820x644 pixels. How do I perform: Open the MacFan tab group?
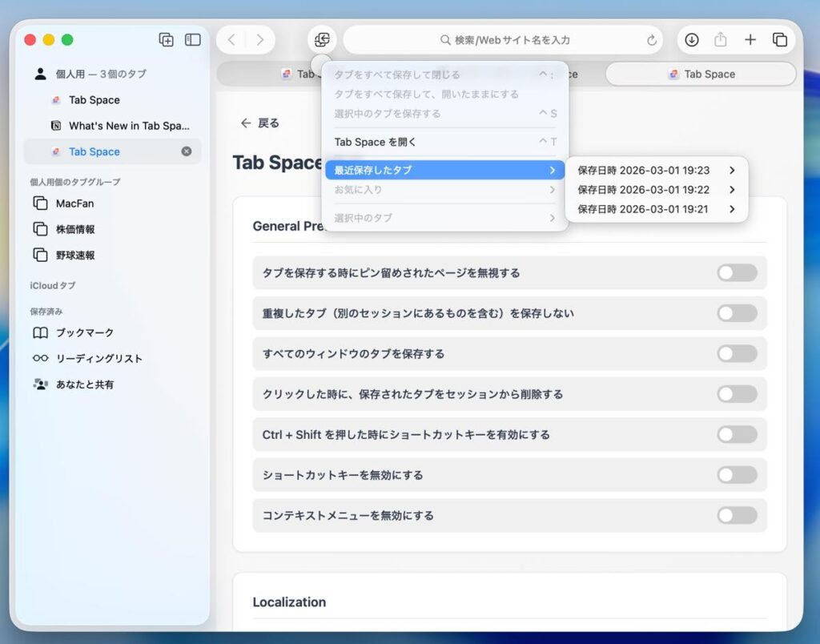click(74, 203)
